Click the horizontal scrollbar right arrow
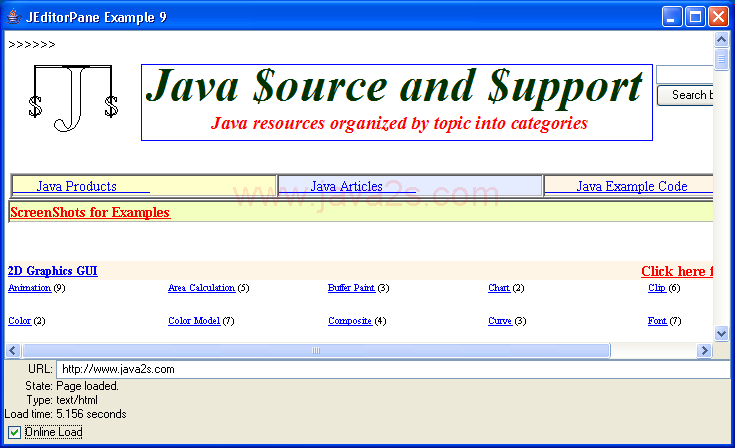735x448 pixels. pos(704,351)
